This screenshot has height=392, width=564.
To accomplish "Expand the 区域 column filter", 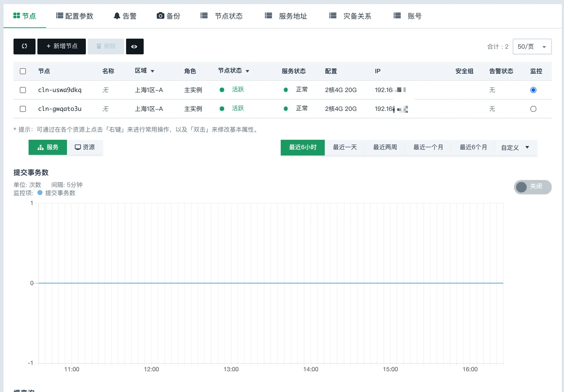I will coord(152,71).
